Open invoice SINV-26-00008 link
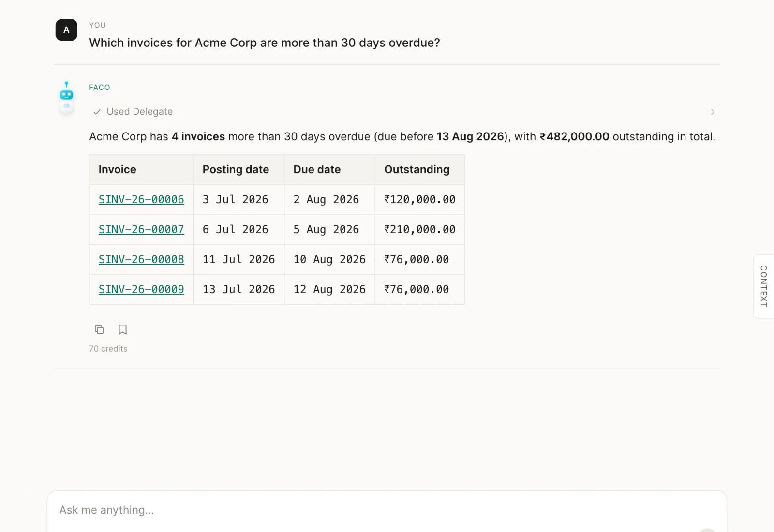 pos(141,259)
